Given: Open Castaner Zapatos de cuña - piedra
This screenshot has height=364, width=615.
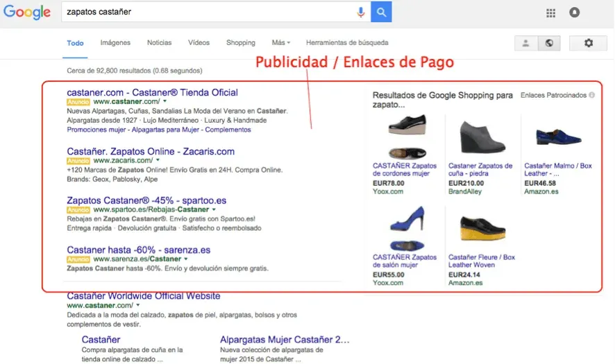Looking at the screenshot, I should point(480,170).
